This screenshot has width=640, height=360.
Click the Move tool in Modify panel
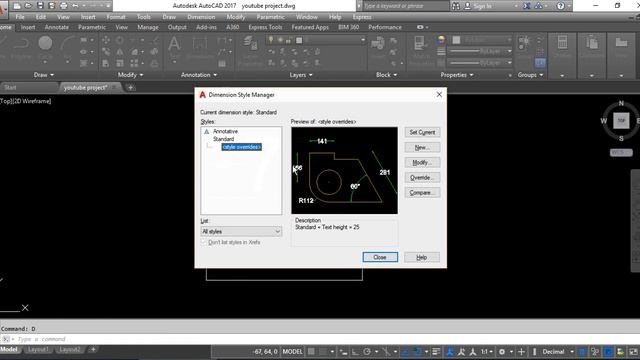tap(106, 40)
